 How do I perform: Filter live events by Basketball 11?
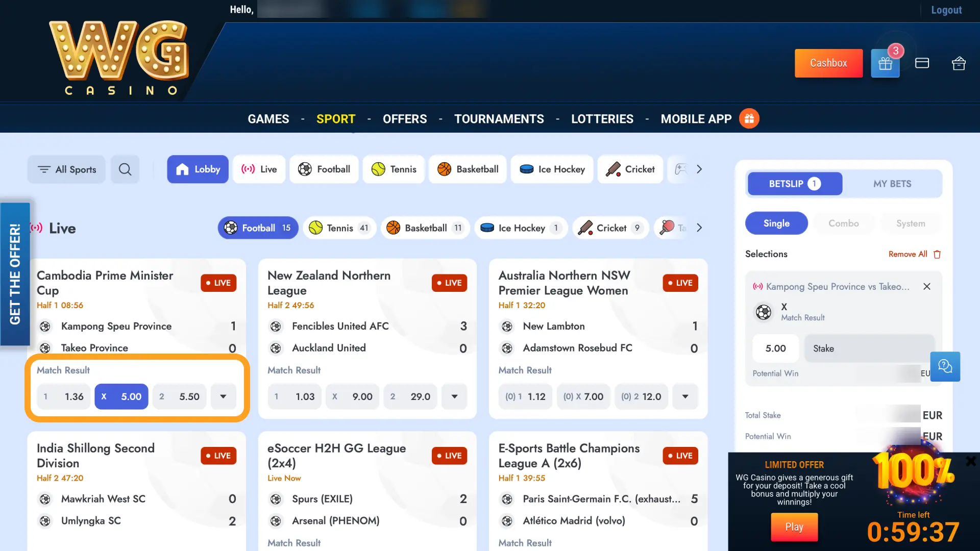(x=425, y=228)
